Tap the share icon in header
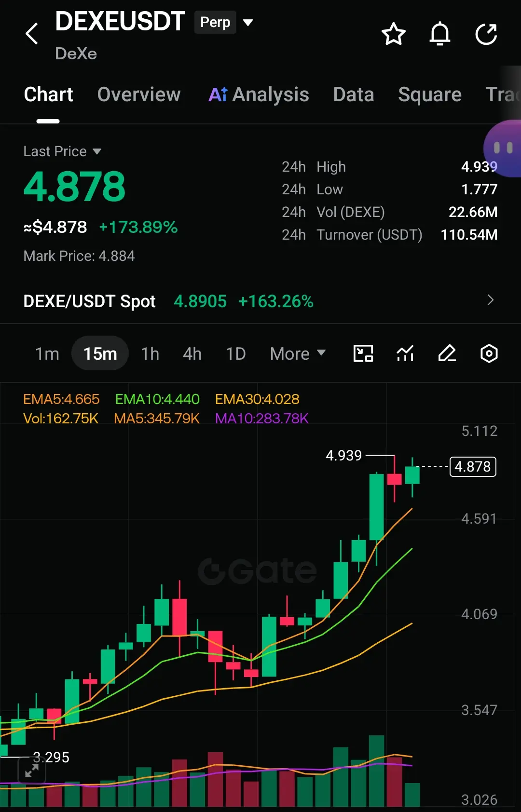Screen dimensions: 521x812 (486, 34)
